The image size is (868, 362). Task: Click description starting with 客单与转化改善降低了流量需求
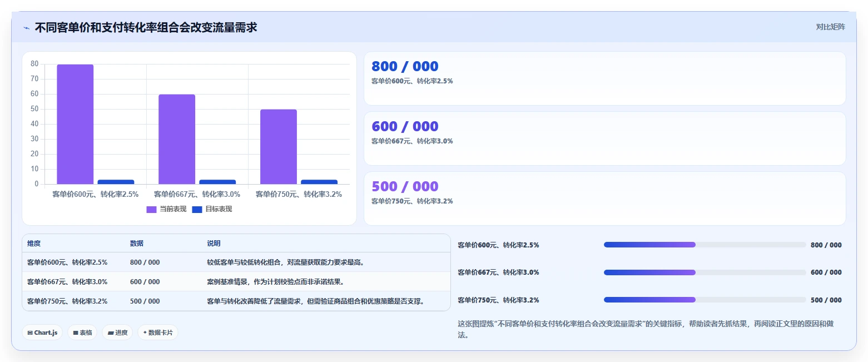pyautogui.click(x=316, y=301)
